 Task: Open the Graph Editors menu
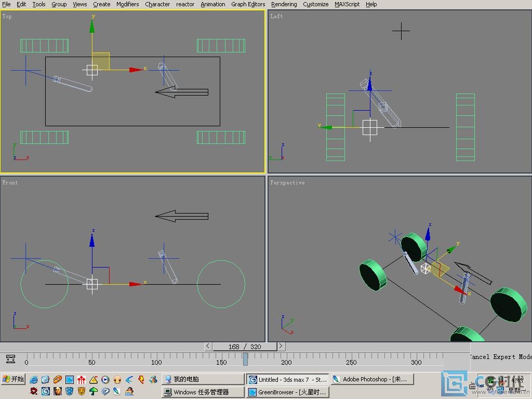coord(248,4)
